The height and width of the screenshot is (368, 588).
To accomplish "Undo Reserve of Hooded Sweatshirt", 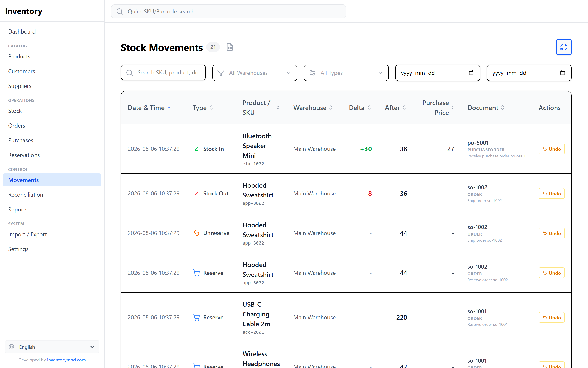I will 551,273.
